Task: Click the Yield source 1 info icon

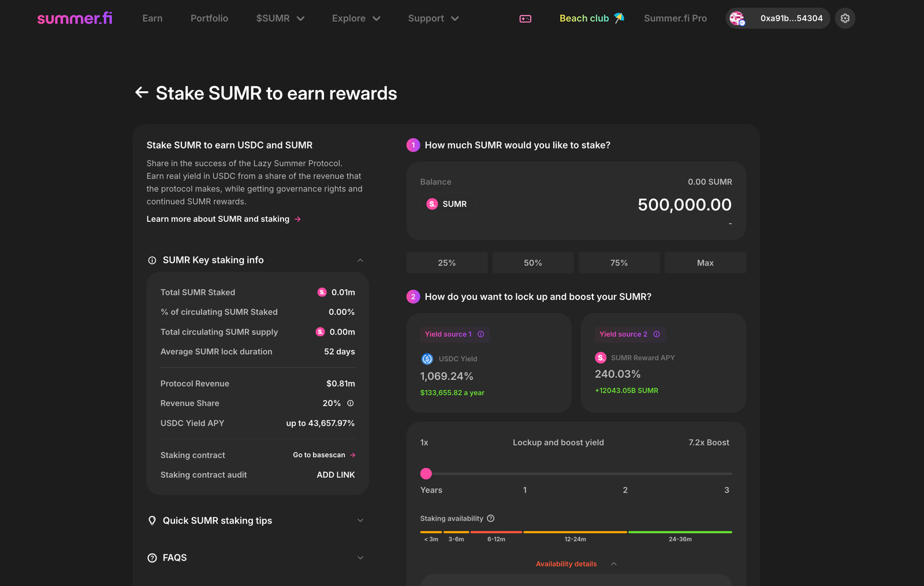Action: (x=481, y=334)
